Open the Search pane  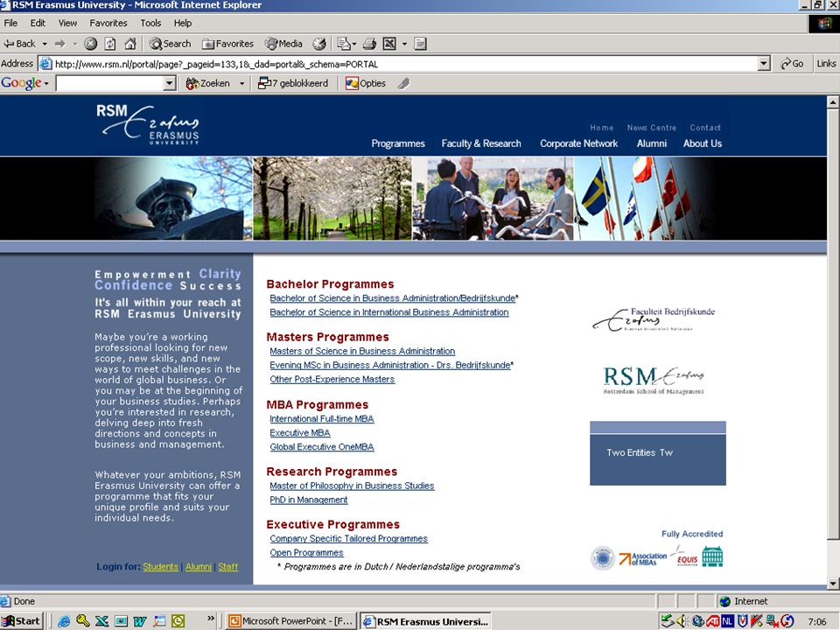171,44
